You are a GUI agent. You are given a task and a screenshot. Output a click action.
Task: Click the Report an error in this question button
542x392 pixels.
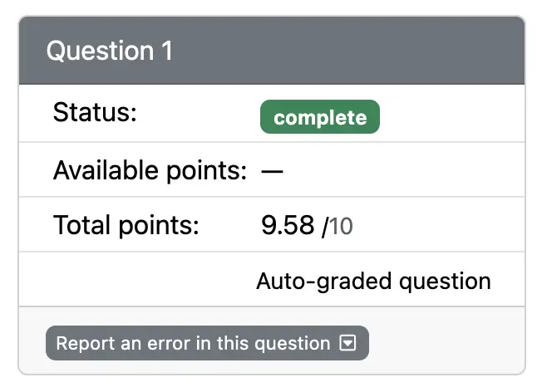tap(206, 343)
